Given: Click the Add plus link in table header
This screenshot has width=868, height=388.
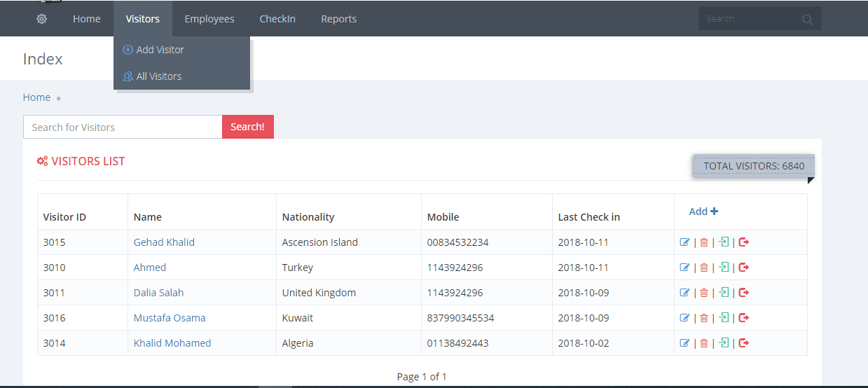Looking at the screenshot, I should (x=703, y=212).
